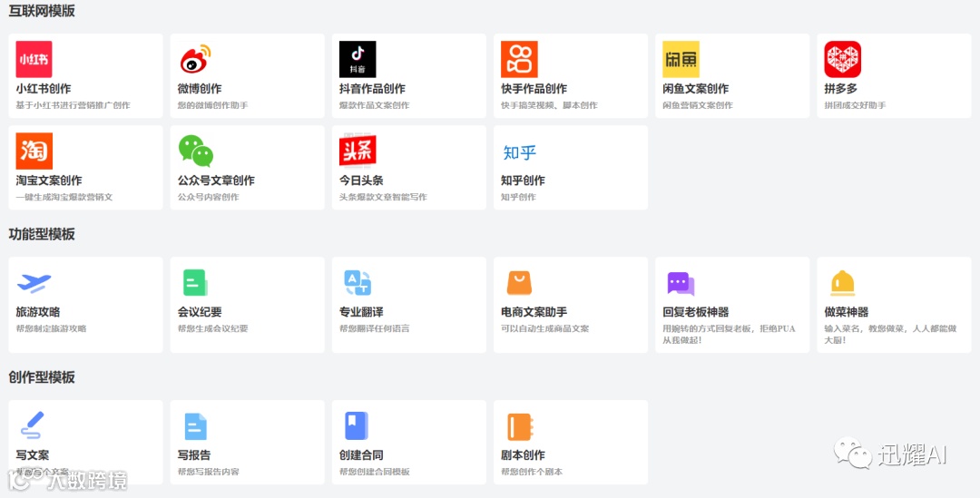980x498 pixels.
Task: Open the 拼多多 template title
Action: click(x=840, y=89)
